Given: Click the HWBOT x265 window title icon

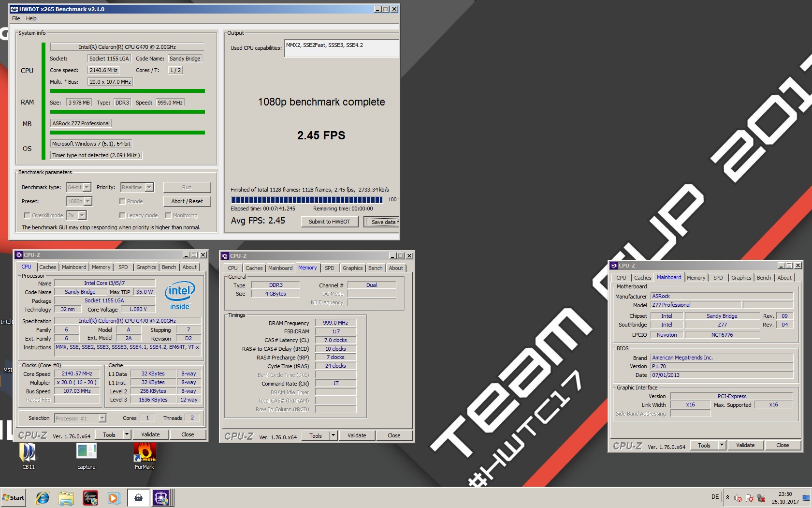Looking at the screenshot, I should [14, 9].
